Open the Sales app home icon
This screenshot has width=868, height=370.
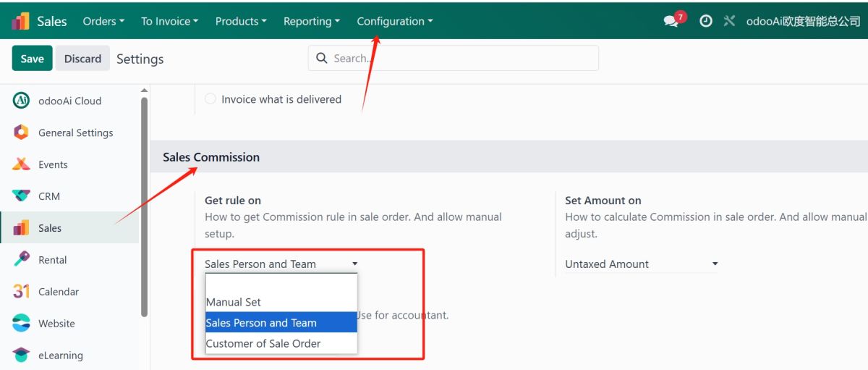click(x=20, y=21)
